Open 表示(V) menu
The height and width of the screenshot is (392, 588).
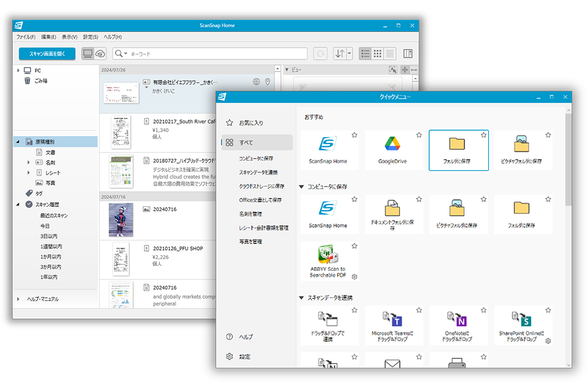70,37
